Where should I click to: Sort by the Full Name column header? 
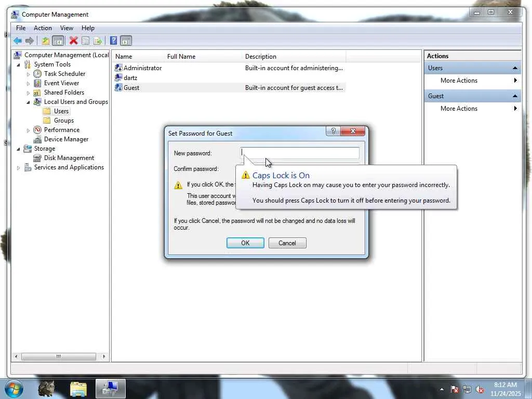click(x=203, y=56)
